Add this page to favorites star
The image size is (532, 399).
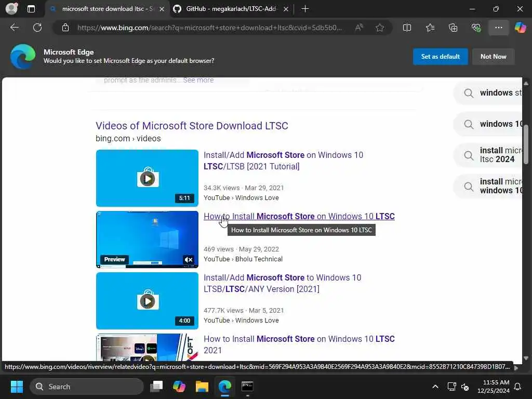click(380, 28)
